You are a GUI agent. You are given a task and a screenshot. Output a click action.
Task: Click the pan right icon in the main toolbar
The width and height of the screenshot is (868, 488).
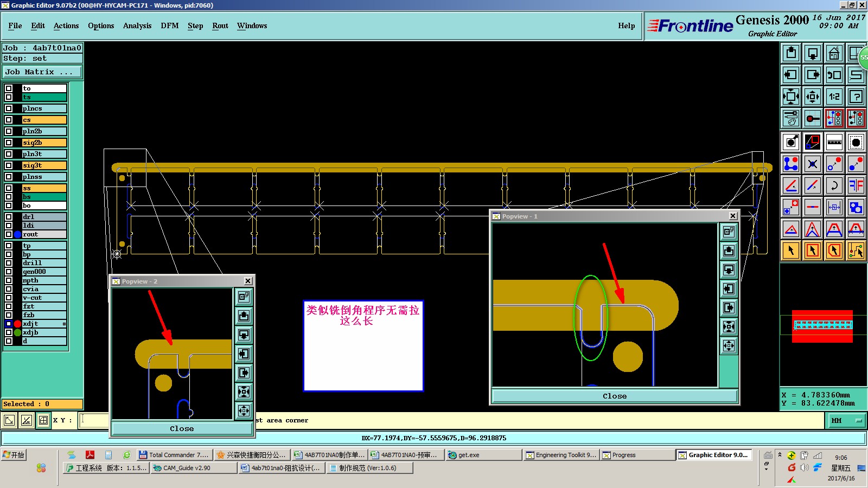(813, 75)
